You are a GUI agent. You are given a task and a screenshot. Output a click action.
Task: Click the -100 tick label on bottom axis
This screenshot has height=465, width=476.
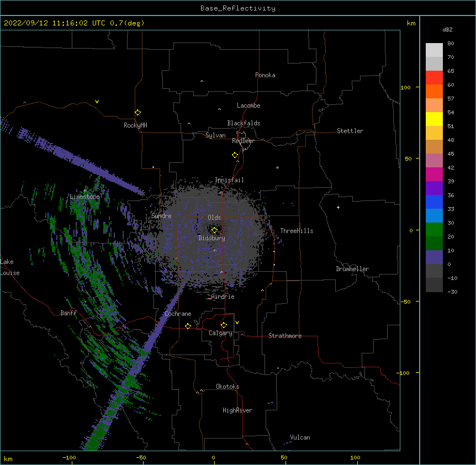tap(69, 457)
